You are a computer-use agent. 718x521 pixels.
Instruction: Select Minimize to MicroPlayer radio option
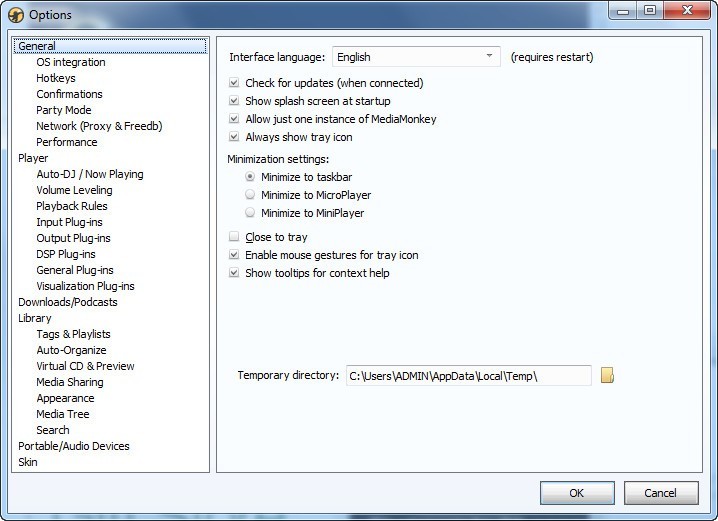(250, 195)
